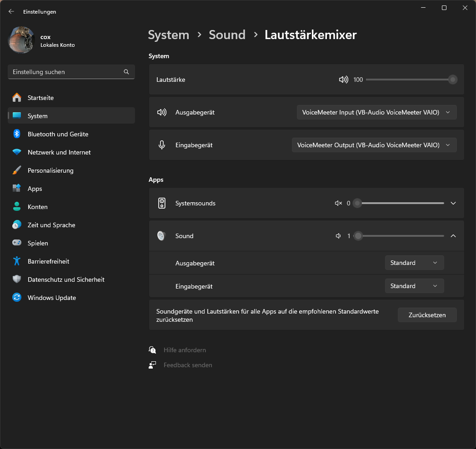Open Windows Update page
The height and width of the screenshot is (449, 476).
tap(71, 298)
